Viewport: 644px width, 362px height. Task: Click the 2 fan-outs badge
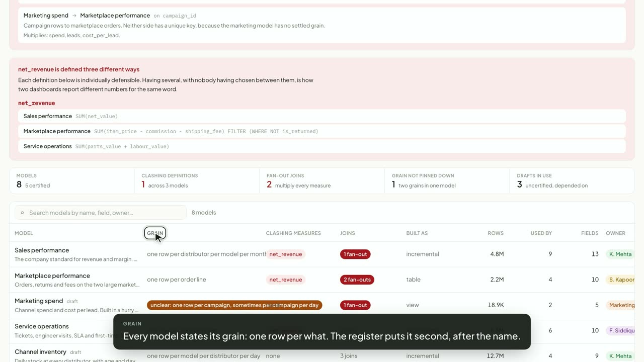[x=357, y=280]
